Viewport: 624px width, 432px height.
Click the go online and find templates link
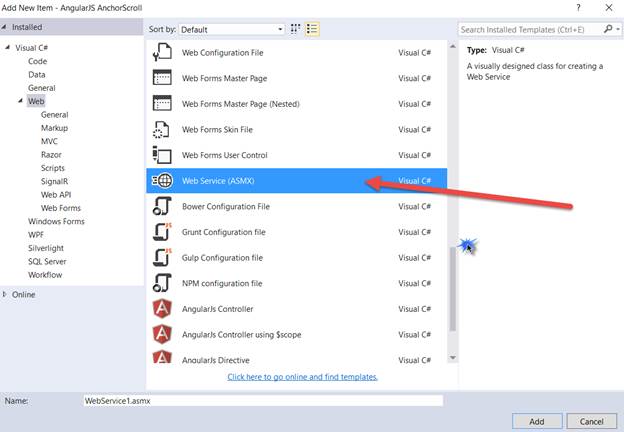point(302,377)
